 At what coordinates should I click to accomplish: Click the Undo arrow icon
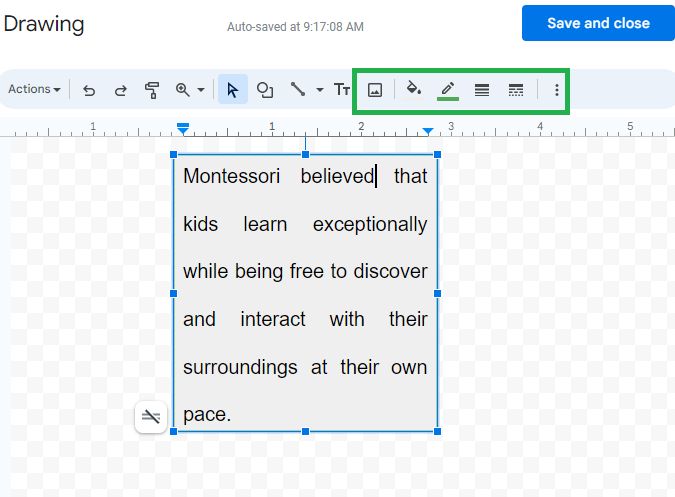click(x=89, y=90)
